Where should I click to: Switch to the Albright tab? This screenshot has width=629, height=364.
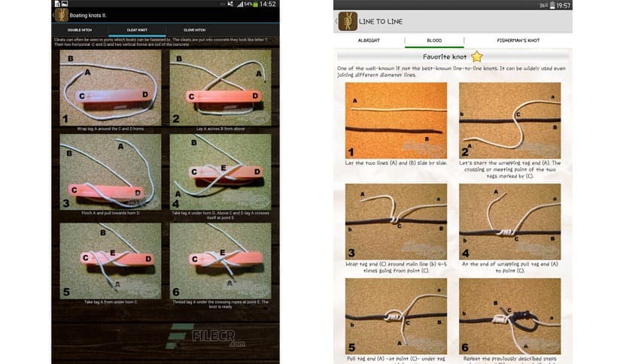tap(369, 41)
